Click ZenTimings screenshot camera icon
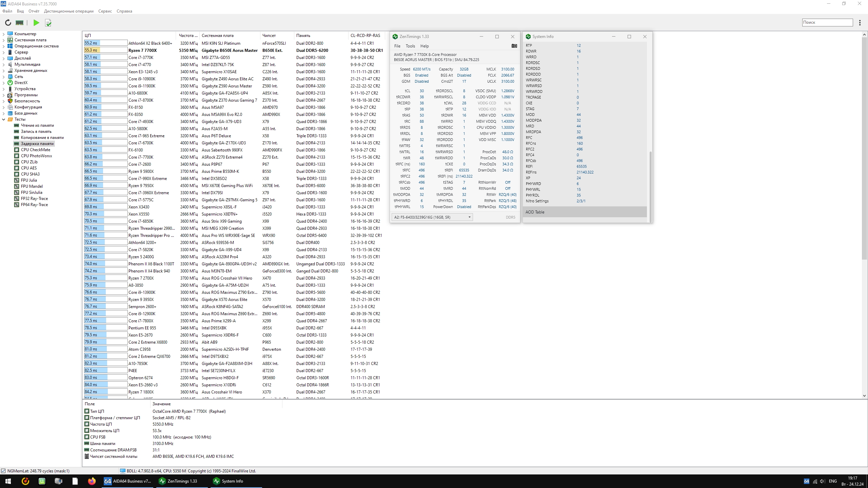 point(514,46)
